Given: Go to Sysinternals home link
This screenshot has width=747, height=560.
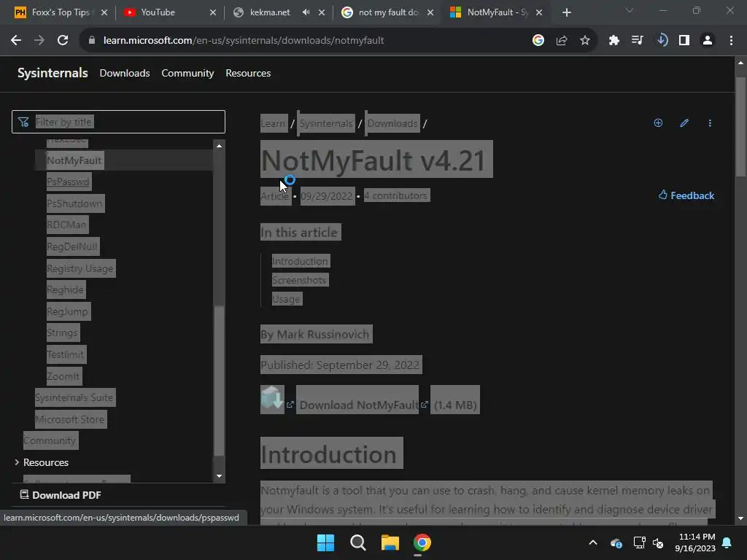Looking at the screenshot, I should tap(53, 73).
